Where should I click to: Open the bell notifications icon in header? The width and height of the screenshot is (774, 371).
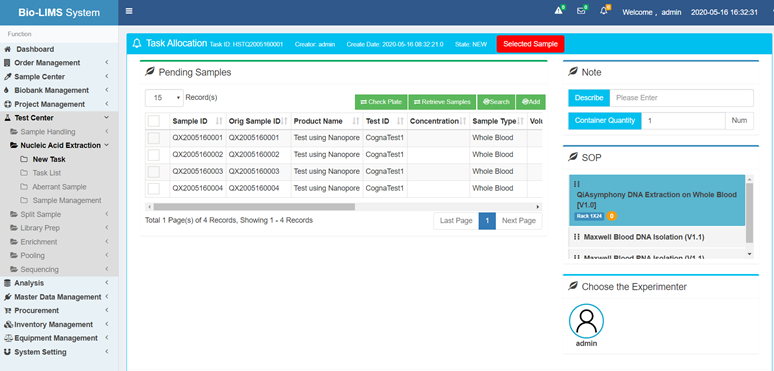pyautogui.click(x=603, y=11)
